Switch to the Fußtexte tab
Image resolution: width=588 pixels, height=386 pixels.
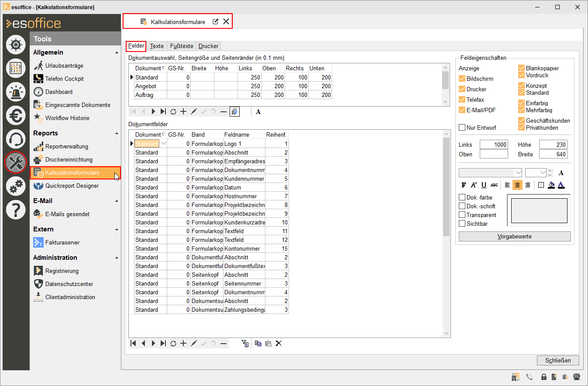[182, 46]
